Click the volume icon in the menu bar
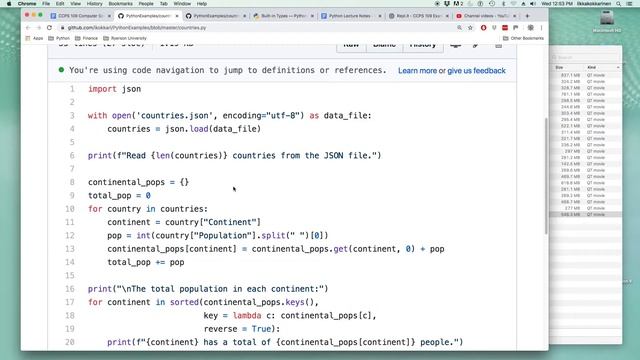Viewport: 640px width, 360px height. [x=533, y=4]
